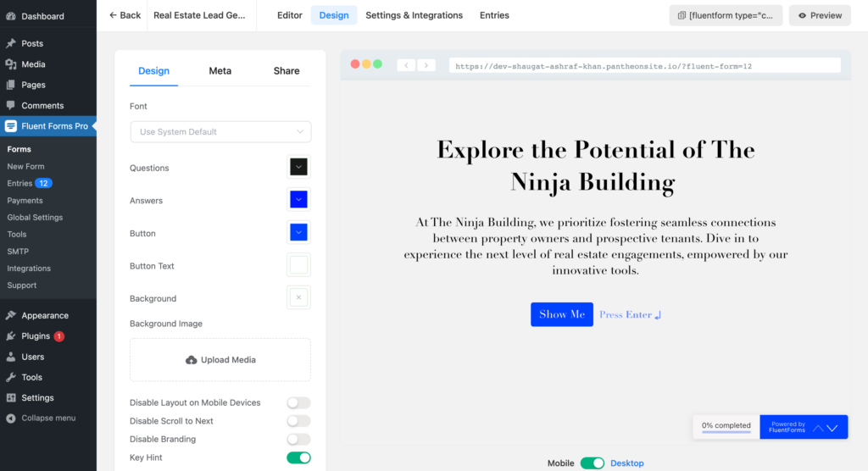Click the green dot in preview window
This screenshot has width=868, height=471.
click(377, 64)
